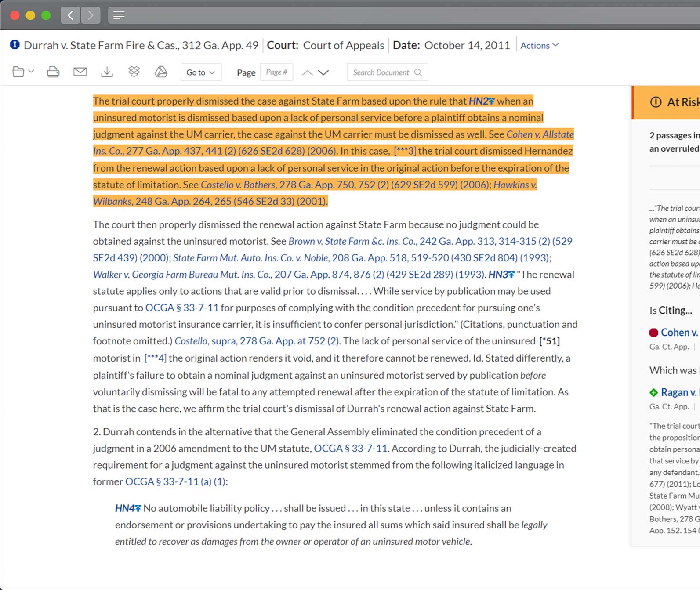Click the case title Durrah v. State Farm
Viewport: 700px width, 590px height.
(141, 45)
